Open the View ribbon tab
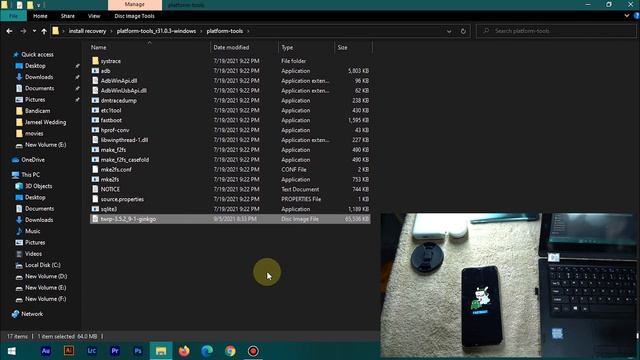The height and width of the screenshot is (360, 640). (x=94, y=16)
